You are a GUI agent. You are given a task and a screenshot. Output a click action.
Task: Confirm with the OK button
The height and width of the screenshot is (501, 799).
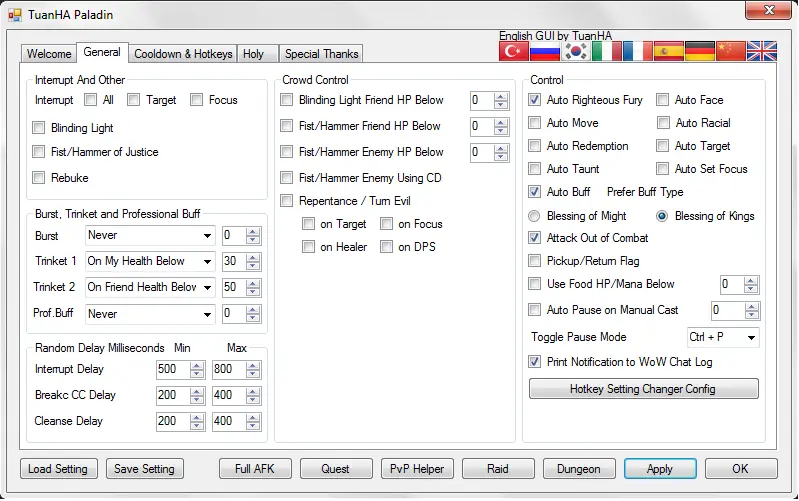(741, 469)
